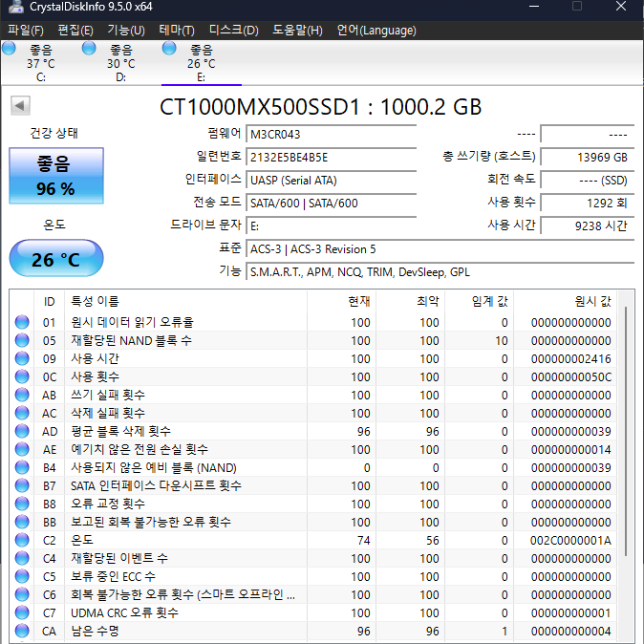Click status orb for attribute 0C
644x644 pixels.
pos(22,376)
